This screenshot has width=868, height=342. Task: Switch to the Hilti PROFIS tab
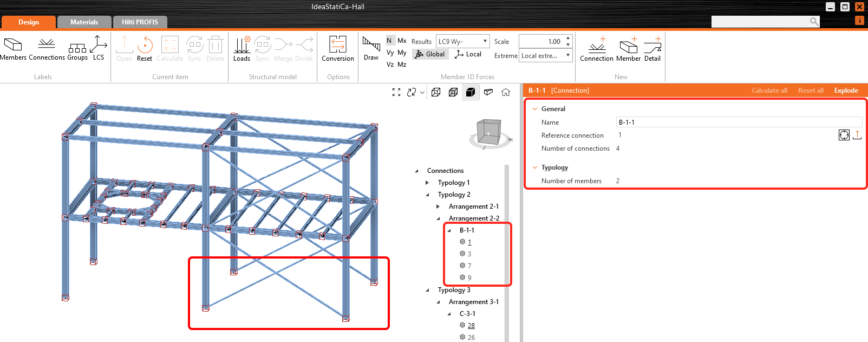[x=140, y=22]
